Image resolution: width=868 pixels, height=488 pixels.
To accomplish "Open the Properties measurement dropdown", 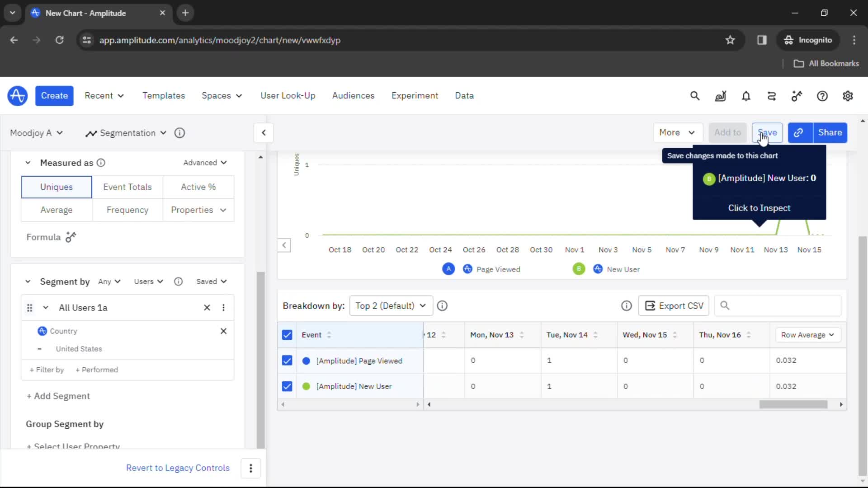I will (198, 210).
